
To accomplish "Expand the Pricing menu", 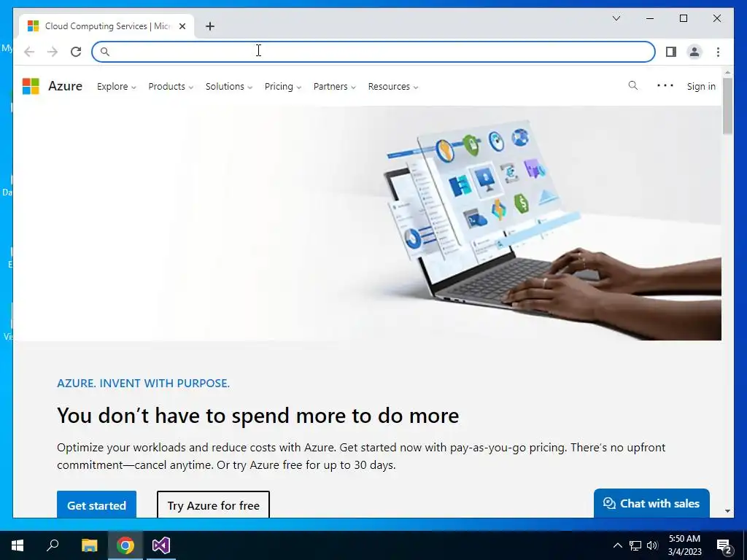I will 283,87.
